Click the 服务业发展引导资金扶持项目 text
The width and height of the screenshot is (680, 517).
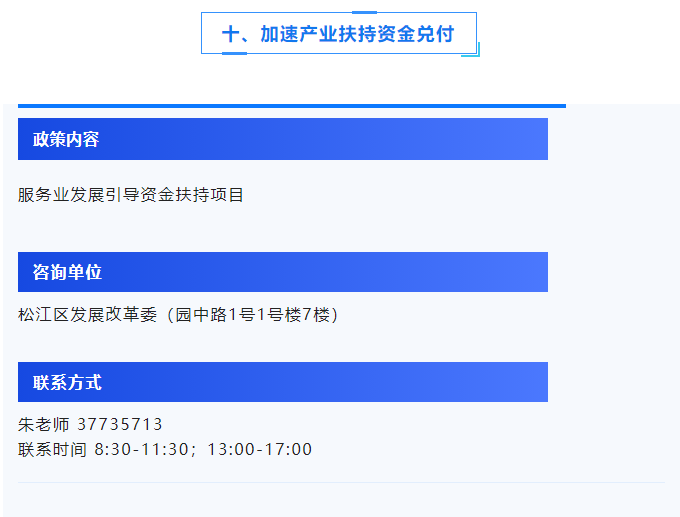(131, 195)
